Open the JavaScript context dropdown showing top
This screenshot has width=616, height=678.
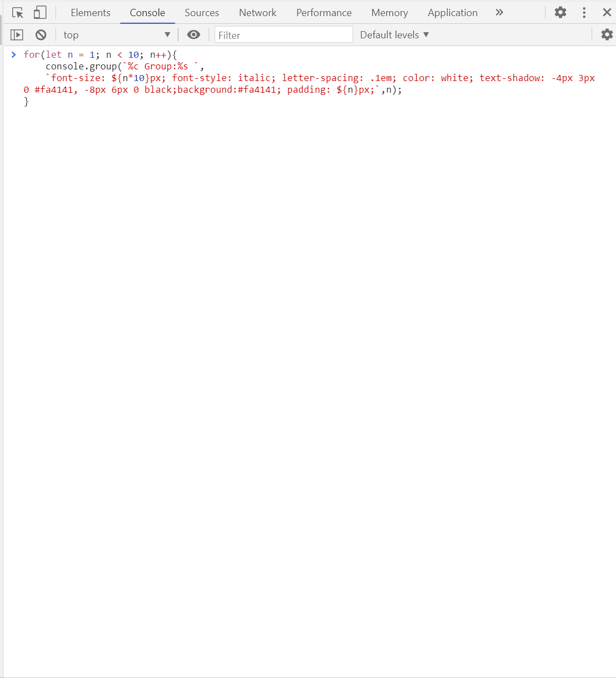click(x=117, y=34)
